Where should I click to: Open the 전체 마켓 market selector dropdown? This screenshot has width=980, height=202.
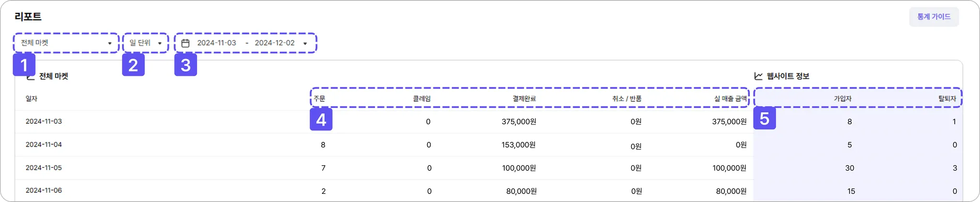[x=66, y=43]
